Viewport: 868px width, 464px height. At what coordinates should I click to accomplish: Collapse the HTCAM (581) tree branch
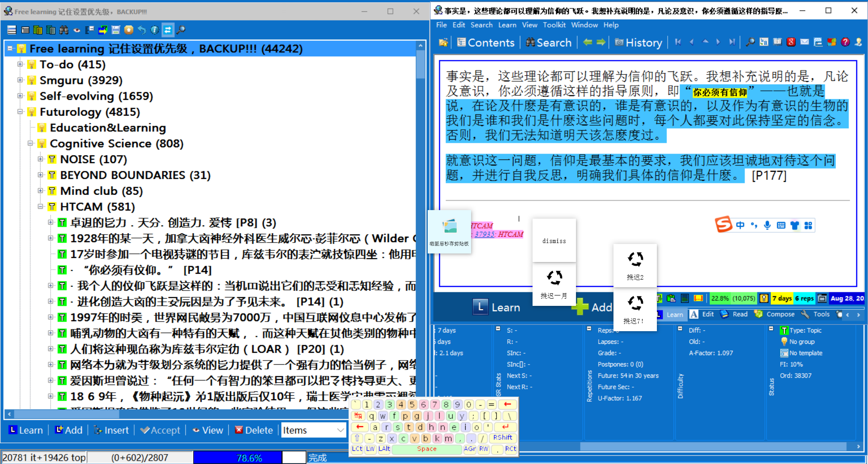tap(41, 206)
